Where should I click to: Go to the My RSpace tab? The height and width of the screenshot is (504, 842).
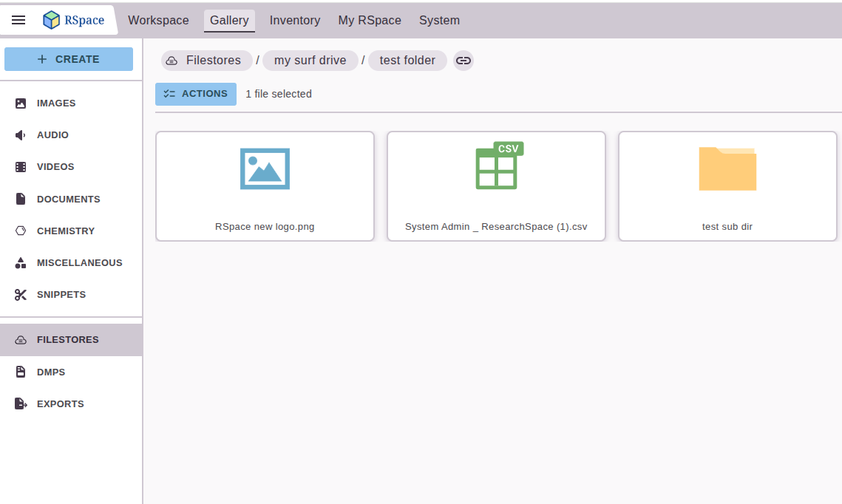pos(370,21)
